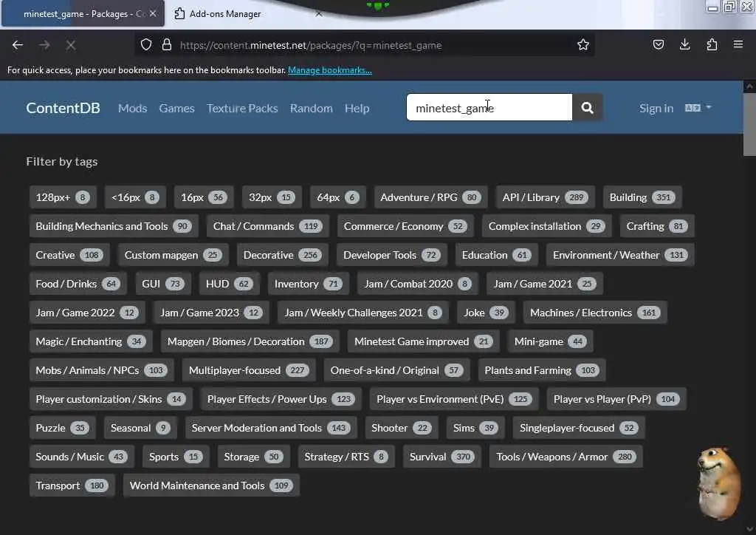Viewport: 756px width, 535px height.
Task: Click the Manage bookmarks link
Action: (330, 70)
